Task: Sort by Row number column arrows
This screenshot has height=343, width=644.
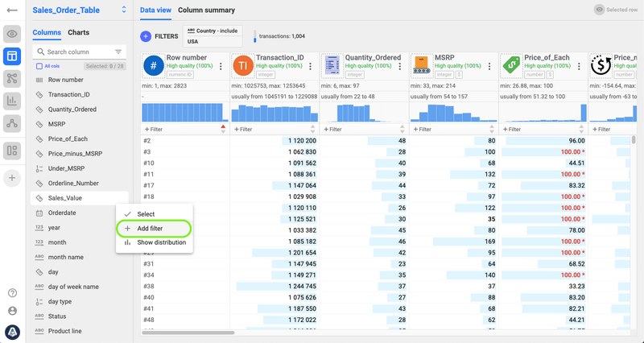Action: (x=223, y=129)
